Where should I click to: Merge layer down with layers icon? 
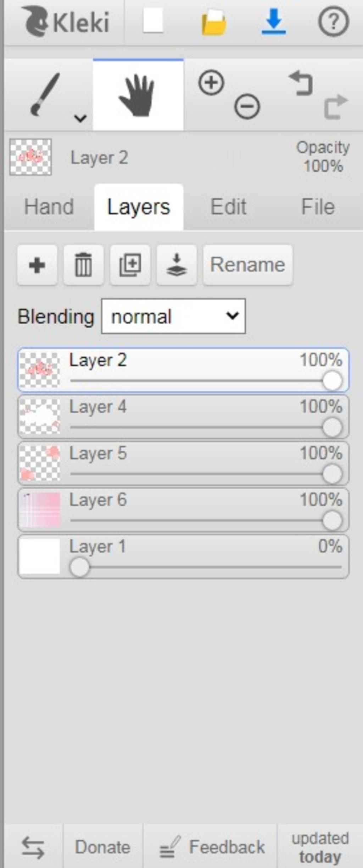pyautogui.click(x=177, y=265)
